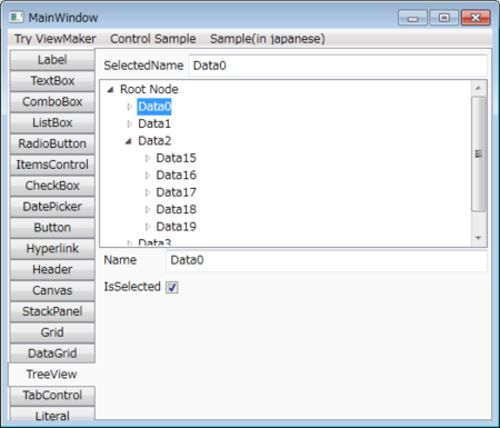This screenshot has height=428, width=500.
Task: Select the Data19 tree item
Action: [x=176, y=227]
